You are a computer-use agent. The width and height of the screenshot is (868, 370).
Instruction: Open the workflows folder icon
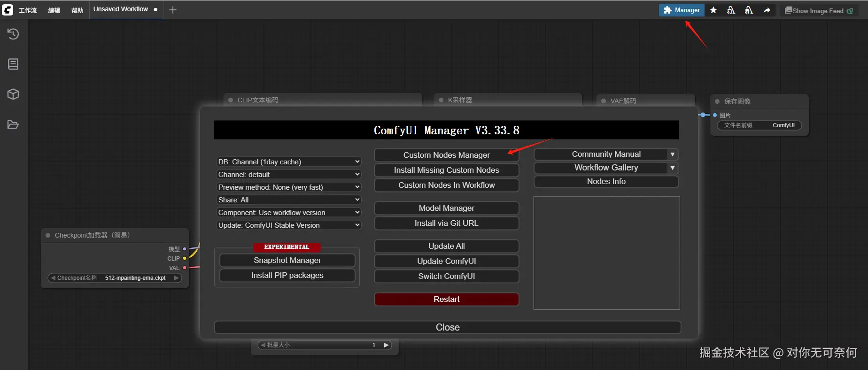tap(13, 124)
